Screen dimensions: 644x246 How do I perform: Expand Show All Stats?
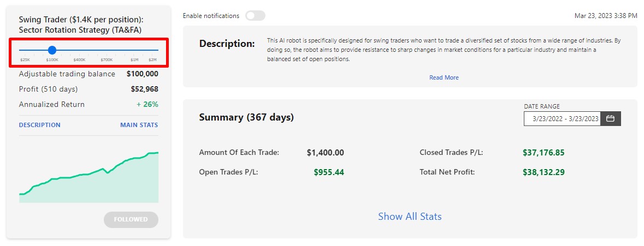tap(410, 217)
